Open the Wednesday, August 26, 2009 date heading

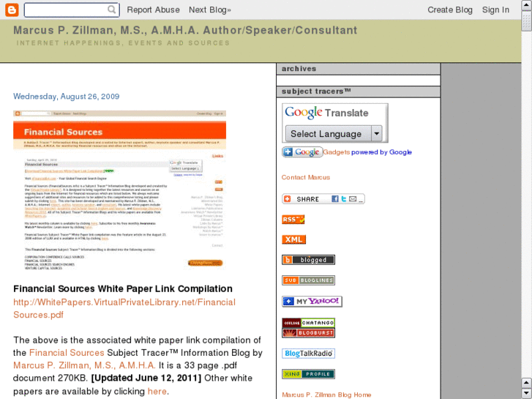pos(66,97)
